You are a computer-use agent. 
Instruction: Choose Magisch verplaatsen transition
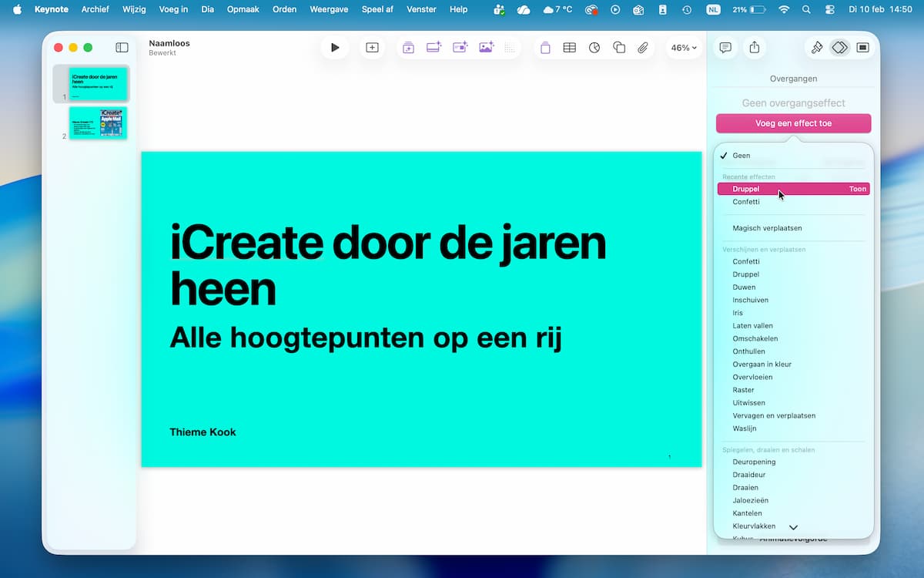tap(767, 228)
